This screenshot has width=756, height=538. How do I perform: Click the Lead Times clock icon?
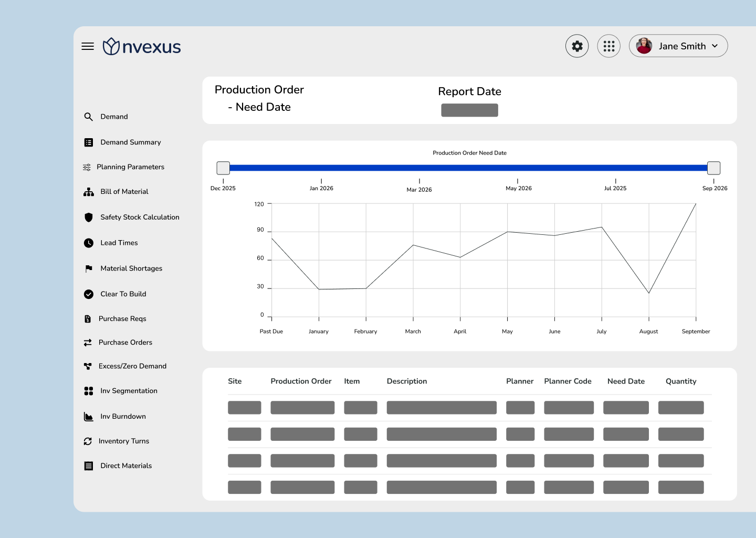(x=89, y=243)
